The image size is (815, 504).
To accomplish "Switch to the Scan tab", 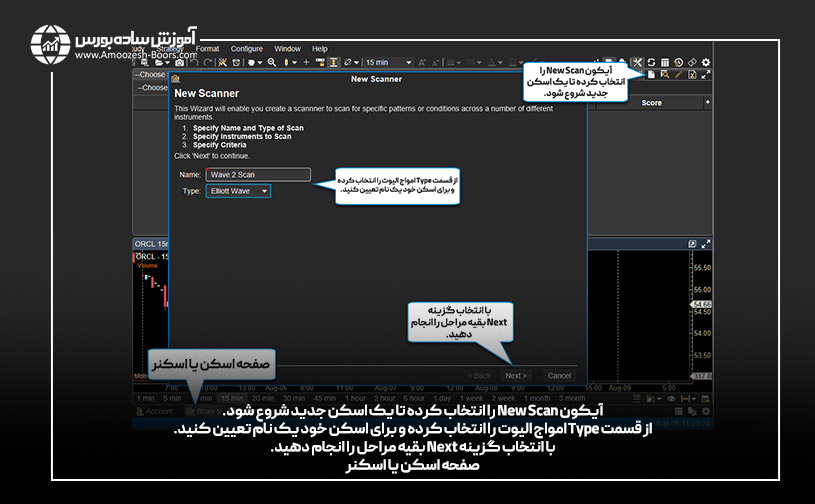I will click(x=204, y=412).
